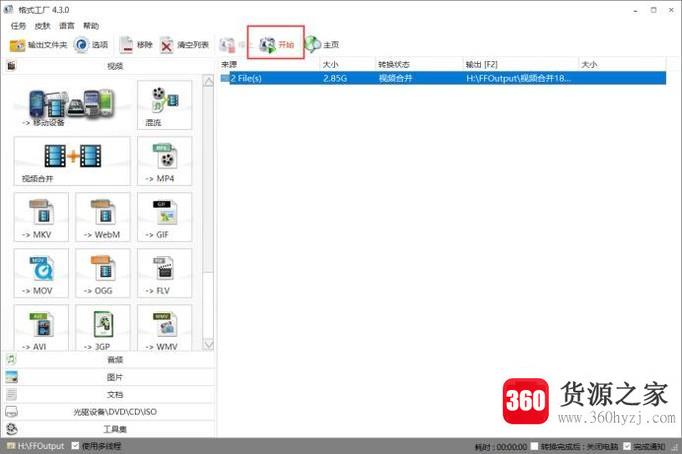Open the 输出文件夹 output folder button
The image size is (682, 454).
[x=38, y=45]
